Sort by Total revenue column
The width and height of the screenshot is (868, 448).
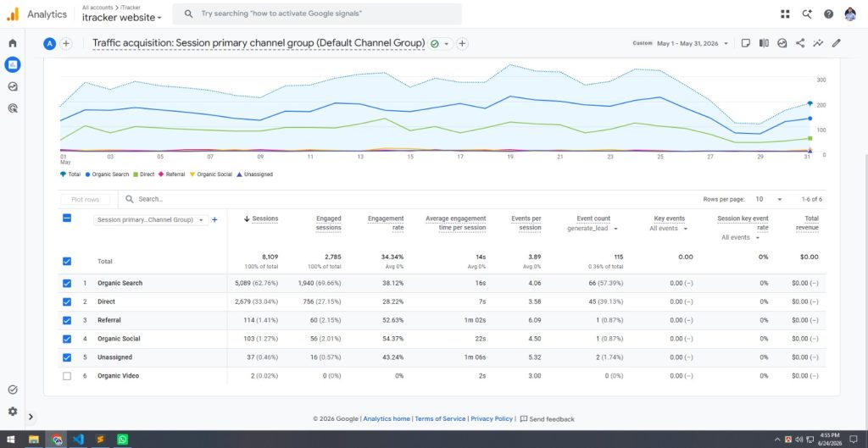point(807,223)
